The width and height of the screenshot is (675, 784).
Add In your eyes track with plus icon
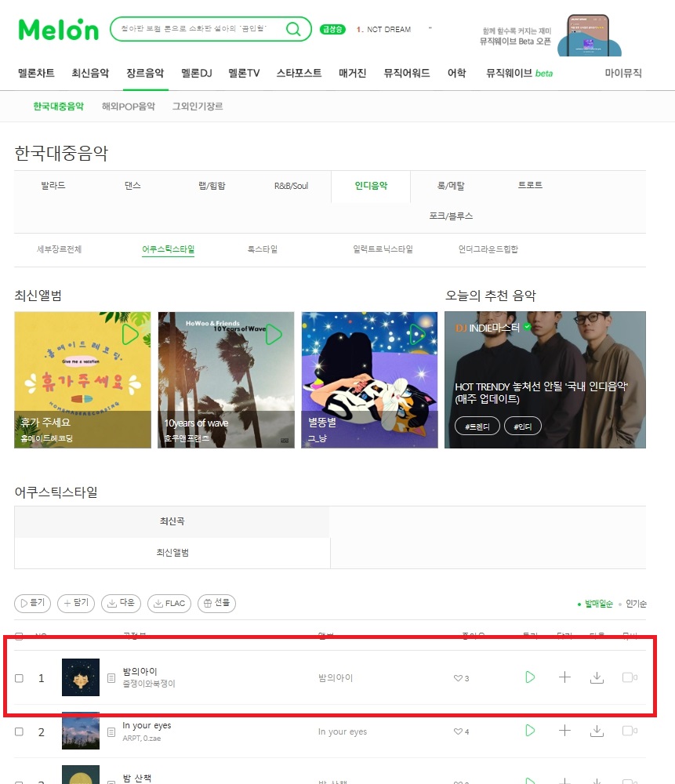point(564,731)
